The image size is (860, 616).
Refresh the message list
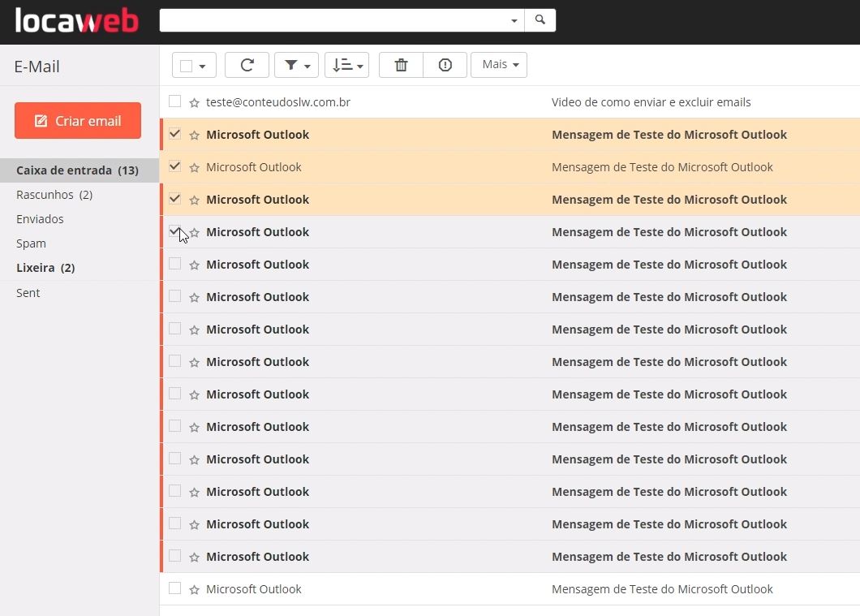(x=247, y=65)
